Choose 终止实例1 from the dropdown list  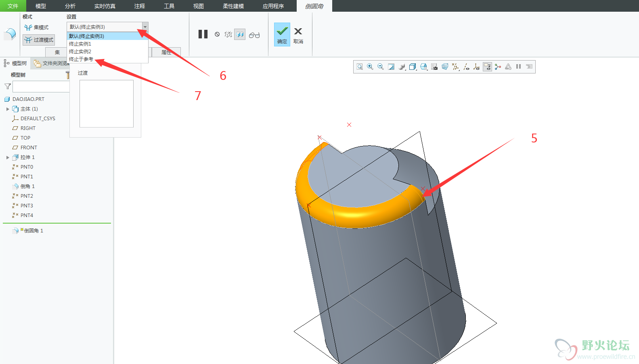coord(107,44)
